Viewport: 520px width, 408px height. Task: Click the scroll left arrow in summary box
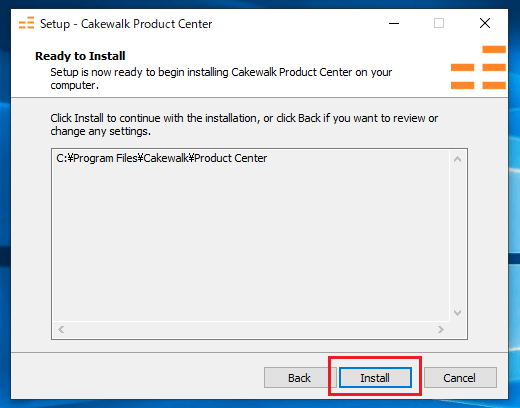click(61, 330)
